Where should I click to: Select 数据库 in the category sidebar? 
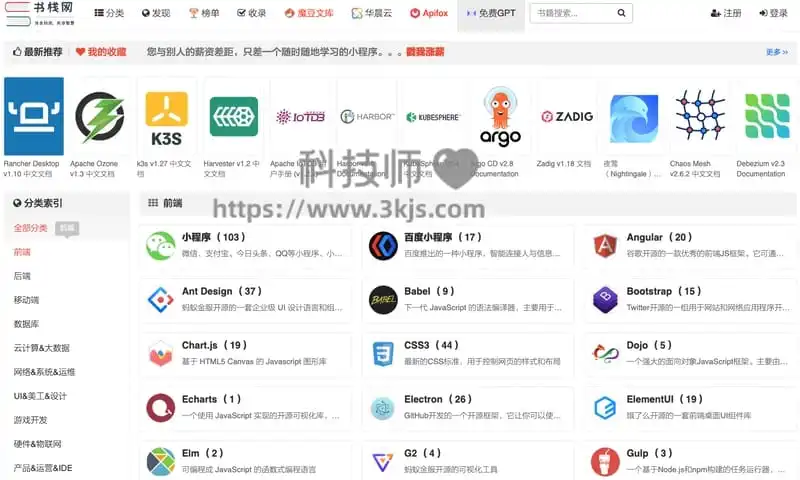pos(26,324)
